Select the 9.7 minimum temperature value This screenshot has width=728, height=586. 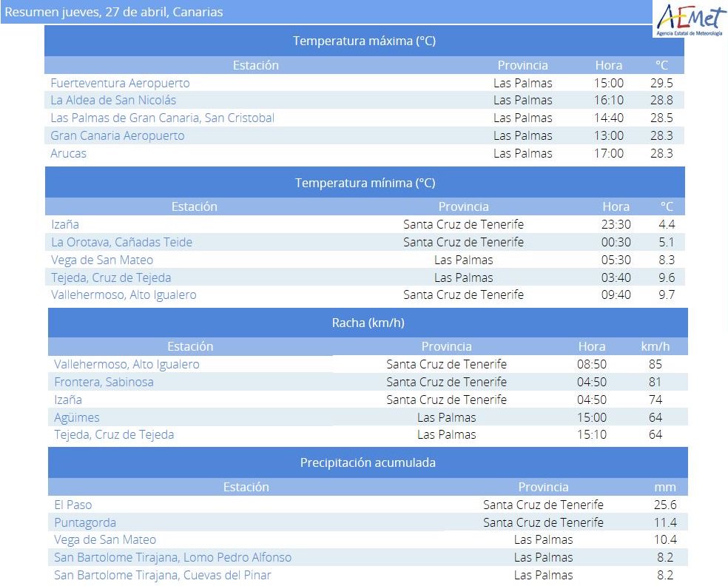(667, 295)
